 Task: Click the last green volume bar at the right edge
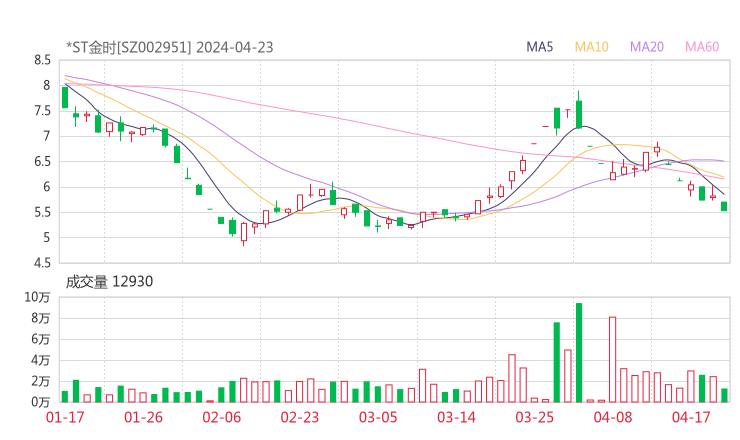(724, 395)
